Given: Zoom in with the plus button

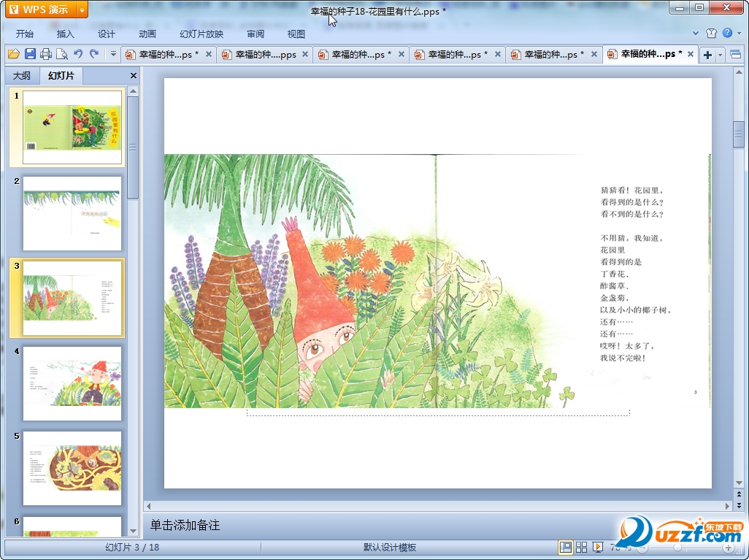Looking at the screenshot, I should point(729,548).
